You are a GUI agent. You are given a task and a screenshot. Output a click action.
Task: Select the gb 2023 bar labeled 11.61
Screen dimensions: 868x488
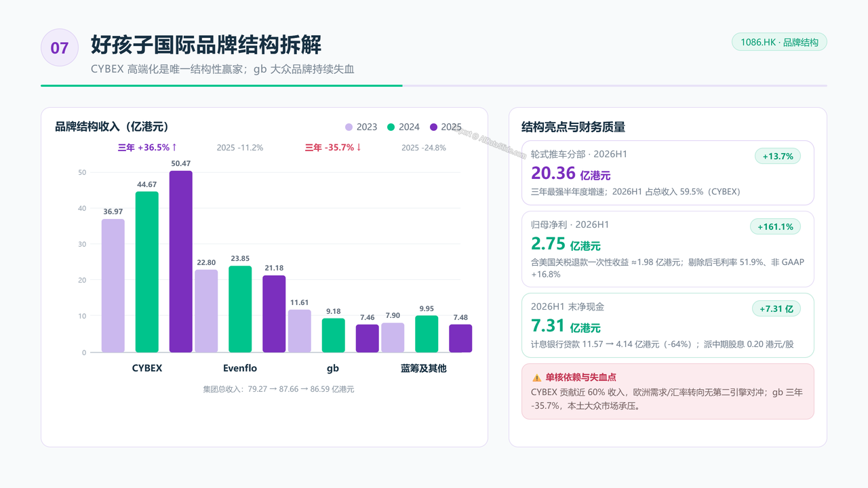300,331
